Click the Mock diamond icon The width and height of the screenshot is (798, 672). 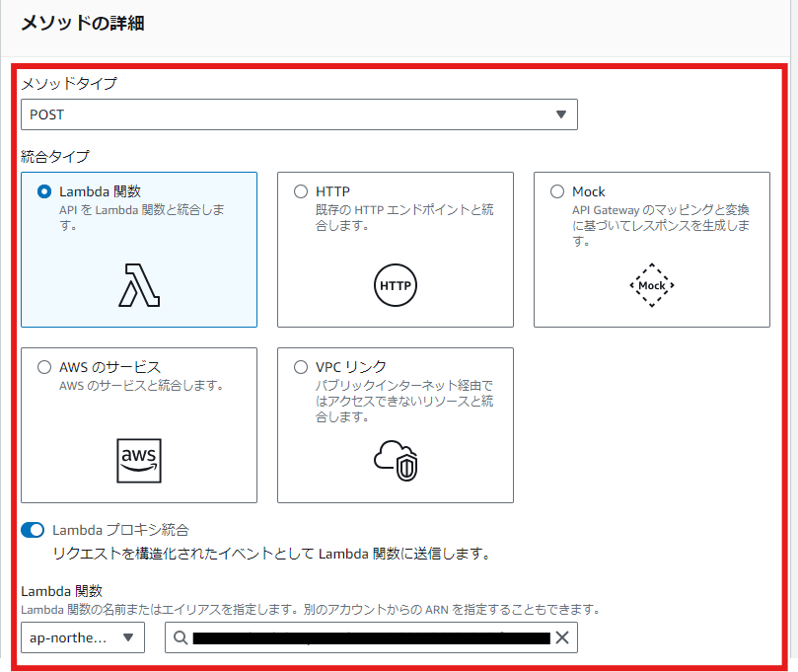click(x=652, y=285)
